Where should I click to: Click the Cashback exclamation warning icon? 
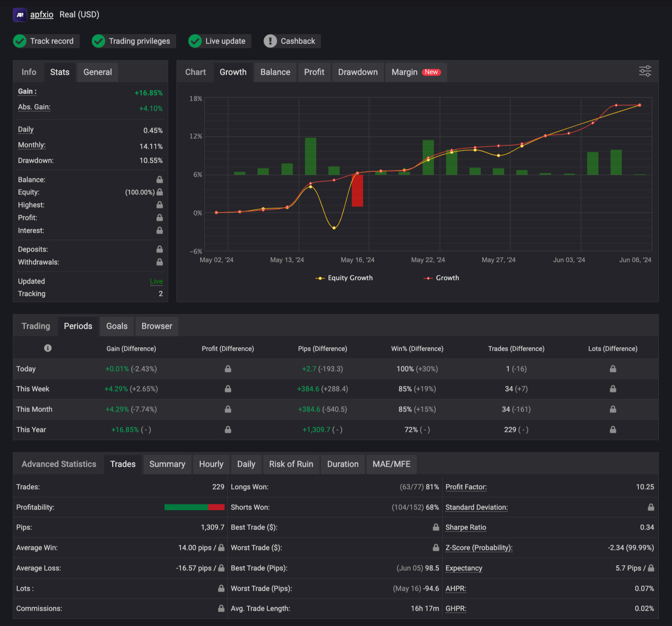(270, 41)
